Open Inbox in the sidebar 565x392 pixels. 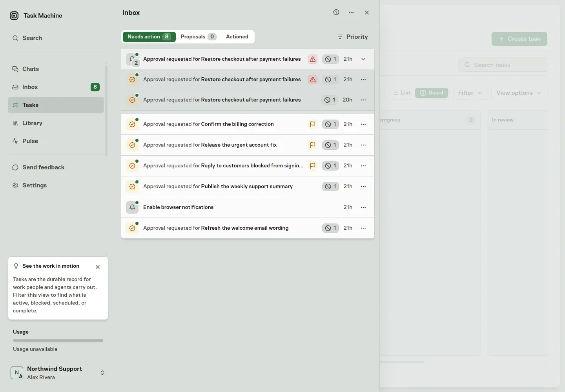tap(56, 87)
